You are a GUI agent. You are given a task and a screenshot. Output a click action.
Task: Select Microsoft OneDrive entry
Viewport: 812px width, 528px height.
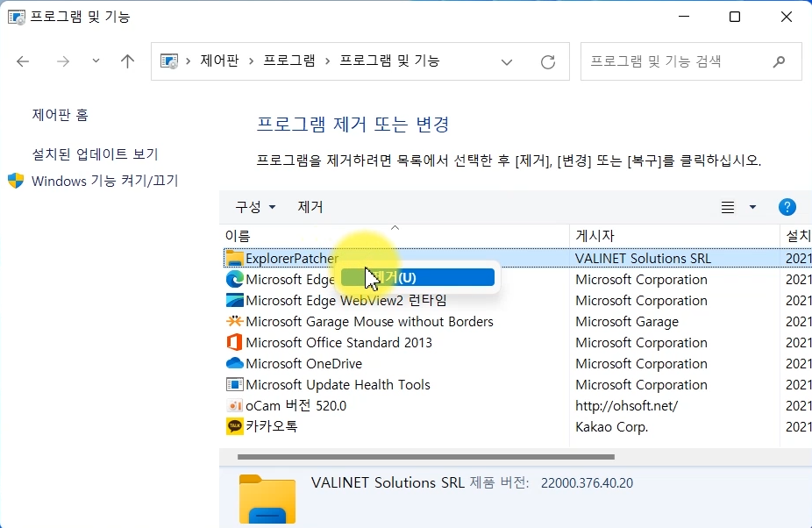(x=303, y=364)
